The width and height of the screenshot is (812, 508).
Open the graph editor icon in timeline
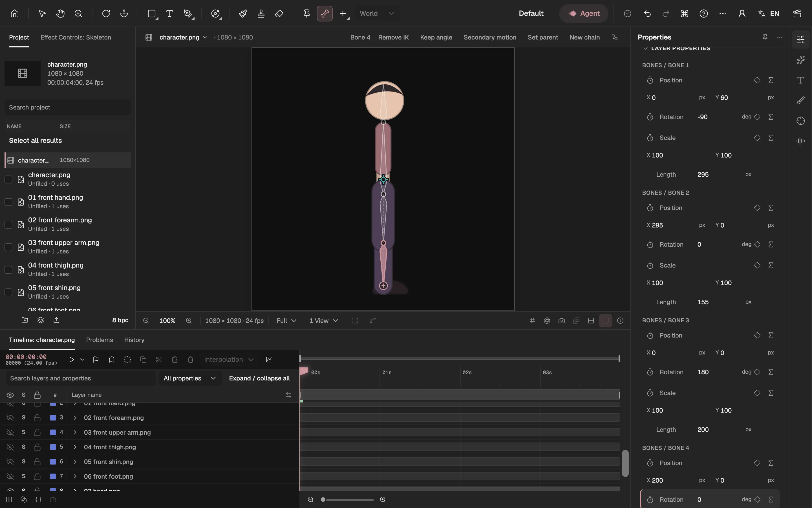click(269, 360)
